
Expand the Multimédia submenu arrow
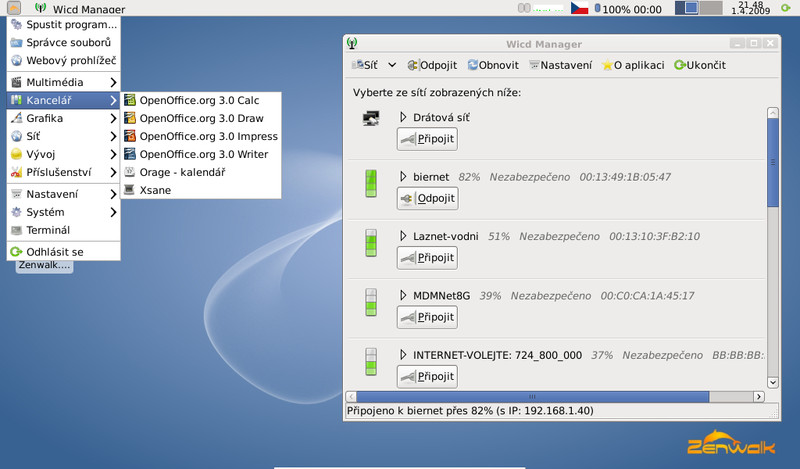click(x=113, y=82)
